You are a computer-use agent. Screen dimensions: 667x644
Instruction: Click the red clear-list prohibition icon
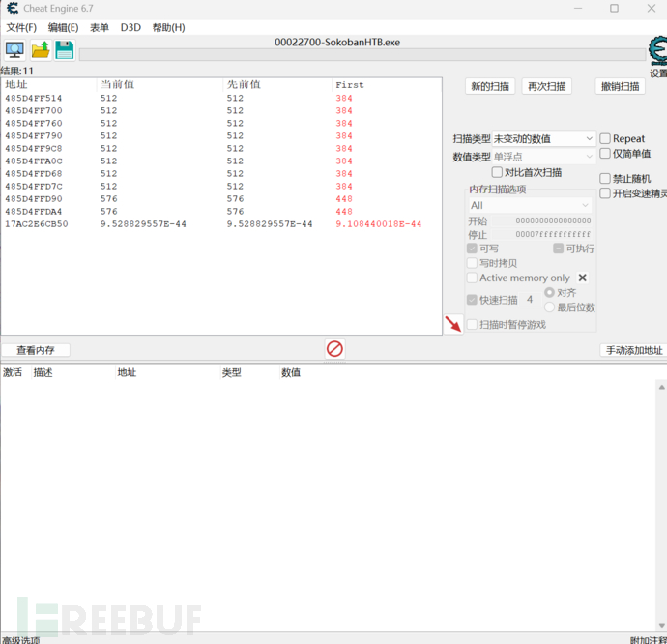[334, 349]
